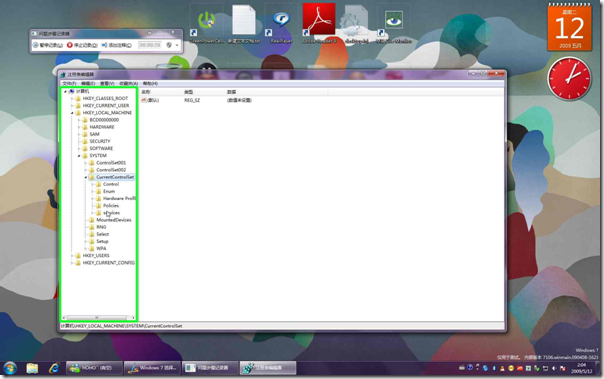Select the Control subkey
604x379 pixels.
point(111,184)
